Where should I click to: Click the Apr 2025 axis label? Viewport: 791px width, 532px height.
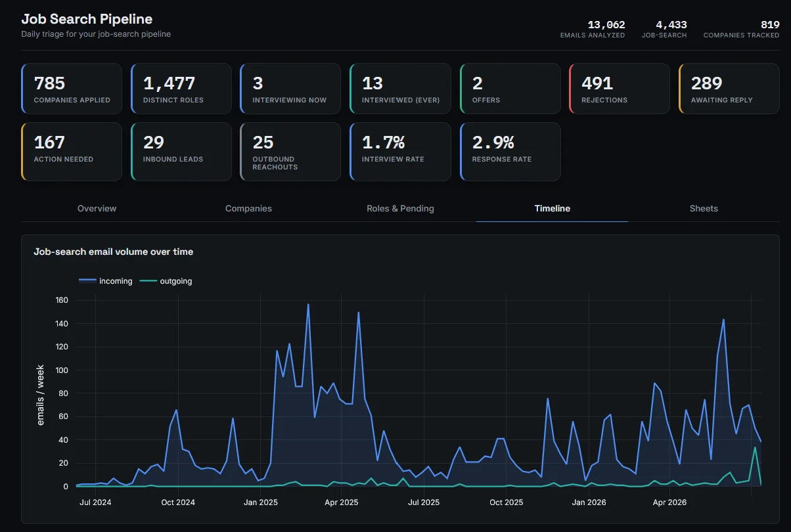(342, 502)
